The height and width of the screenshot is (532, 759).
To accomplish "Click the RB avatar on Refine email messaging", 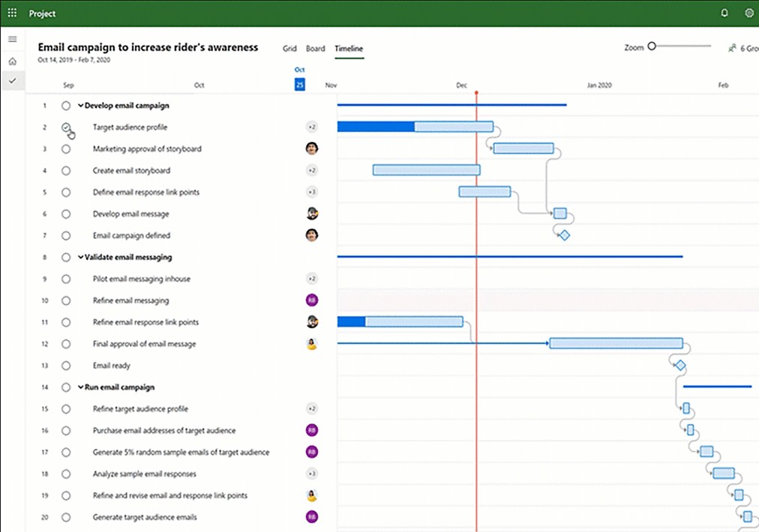I will (312, 300).
